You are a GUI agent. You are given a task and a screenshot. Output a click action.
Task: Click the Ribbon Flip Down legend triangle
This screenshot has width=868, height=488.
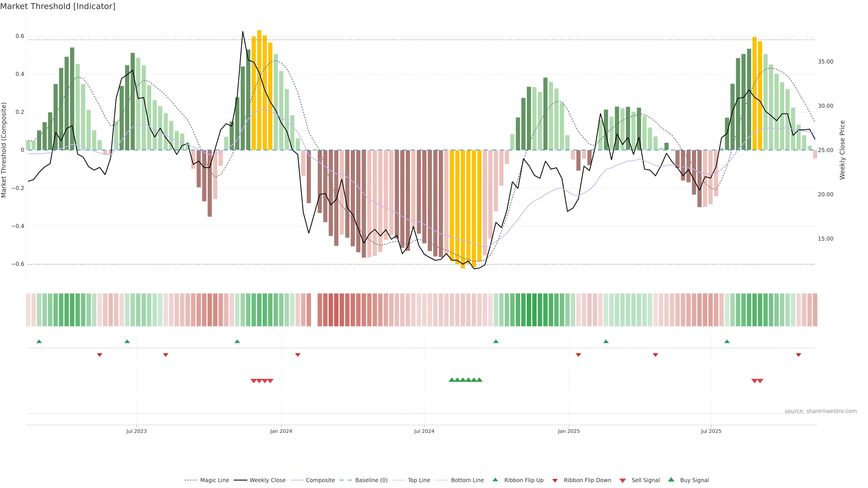point(555,481)
